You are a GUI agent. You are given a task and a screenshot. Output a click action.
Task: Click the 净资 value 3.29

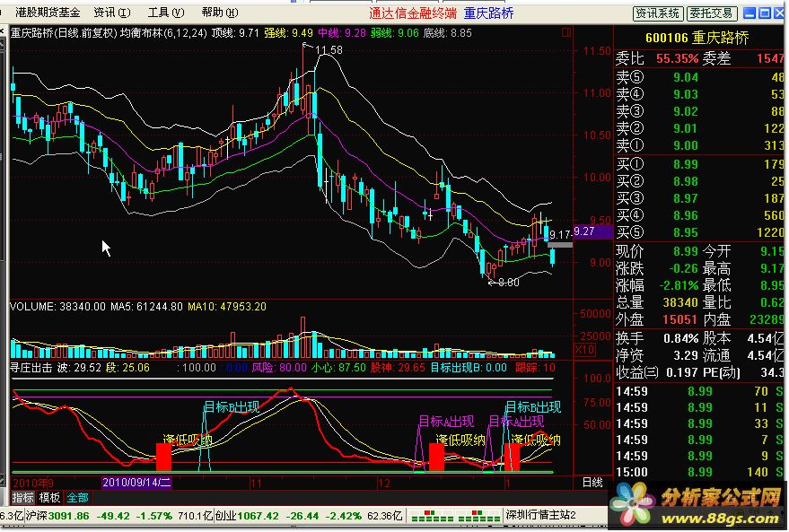(686, 355)
